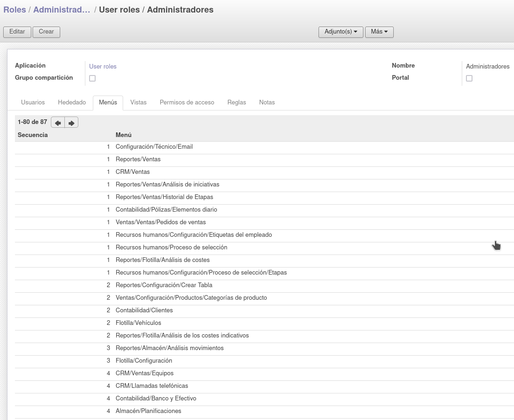This screenshot has height=420, width=514.
Task: Select the Menús tab
Action: click(x=108, y=103)
